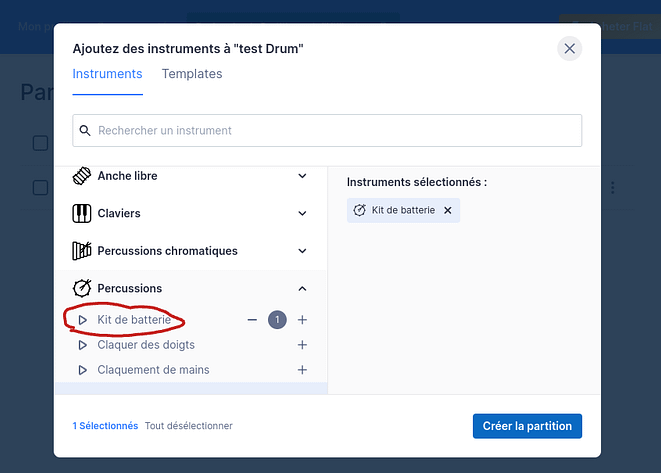
Task: Collapse the Percussions category
Action: [x=302, y=289]
